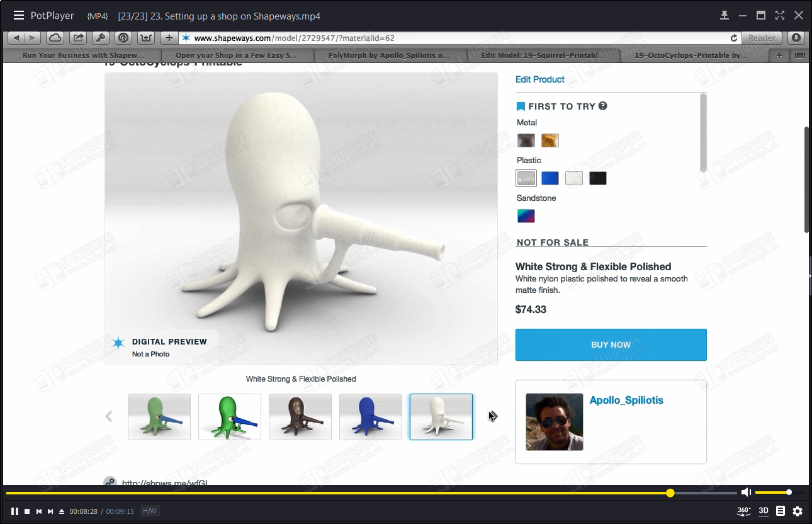
Task: Click the crown extension toolbar icon
Action: click(146, 38)
